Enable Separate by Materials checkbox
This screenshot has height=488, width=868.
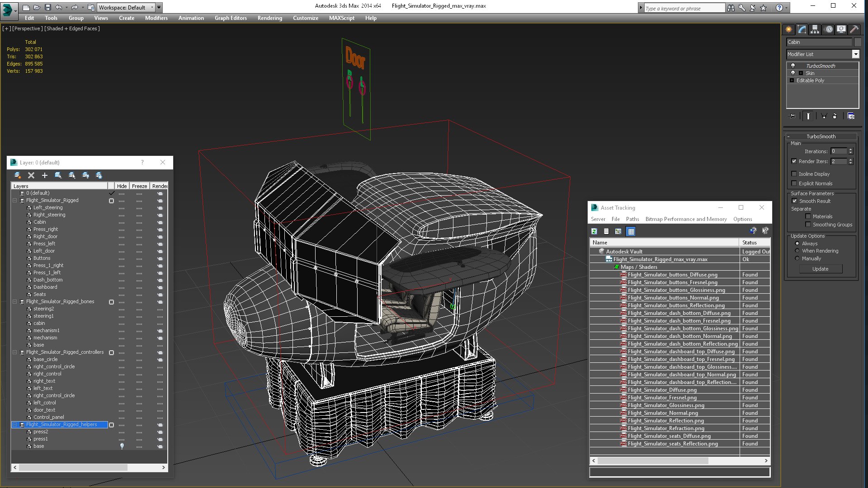808,216
